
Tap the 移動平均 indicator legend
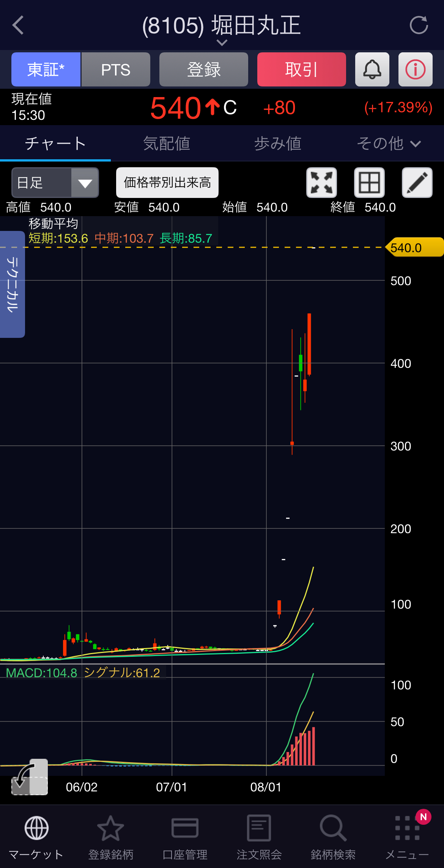(x=54, y=224)
